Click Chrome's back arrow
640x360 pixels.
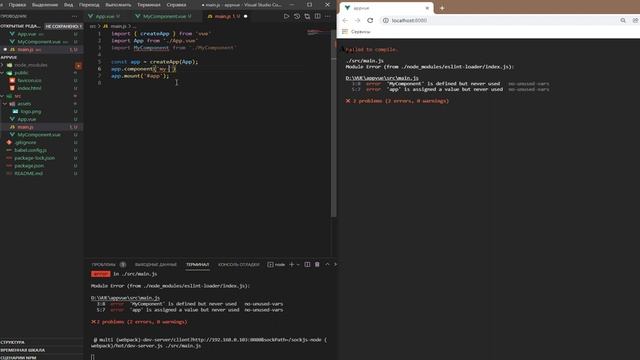(x=345, y=20)
